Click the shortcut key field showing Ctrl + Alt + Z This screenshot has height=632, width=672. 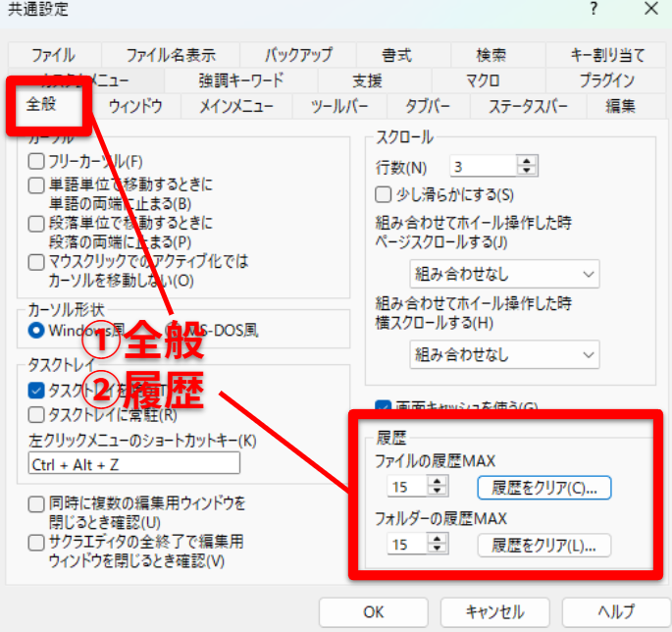tap(133, 463)
